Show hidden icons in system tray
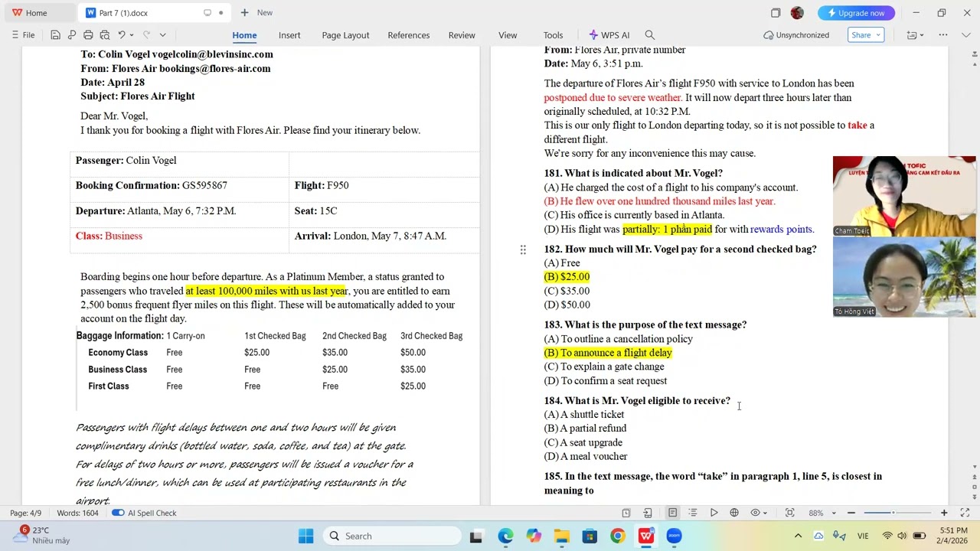The width and height of the screenshot is (980, 551). point(798,536)
